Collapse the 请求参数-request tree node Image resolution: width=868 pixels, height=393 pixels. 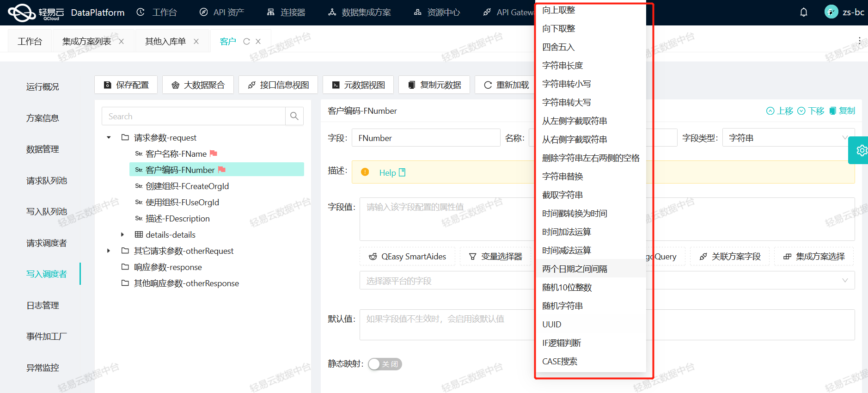tap(109, 137)
